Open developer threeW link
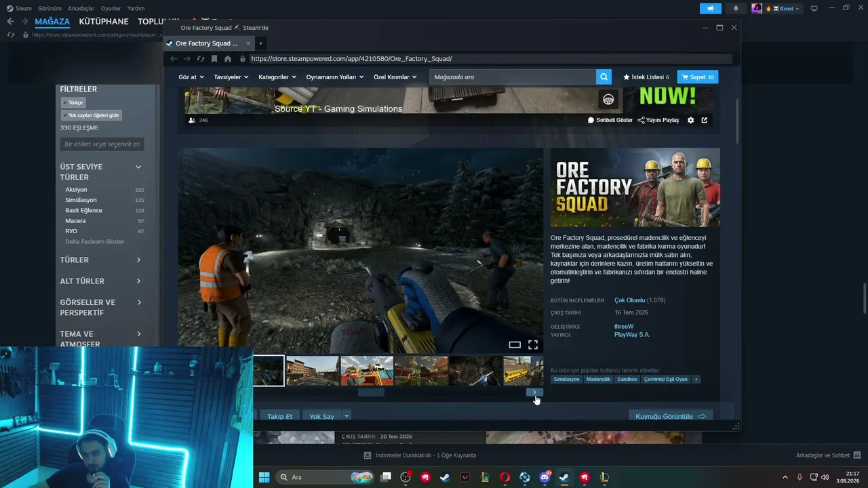The width and height of the screenshot is (868, 488). (624, 327)
